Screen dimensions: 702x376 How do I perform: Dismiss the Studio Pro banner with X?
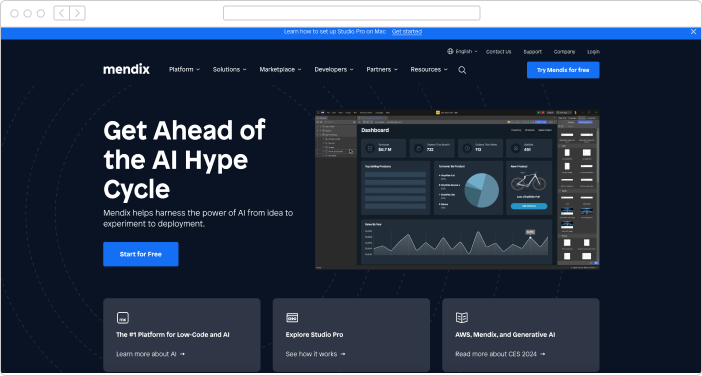[693, 32]
